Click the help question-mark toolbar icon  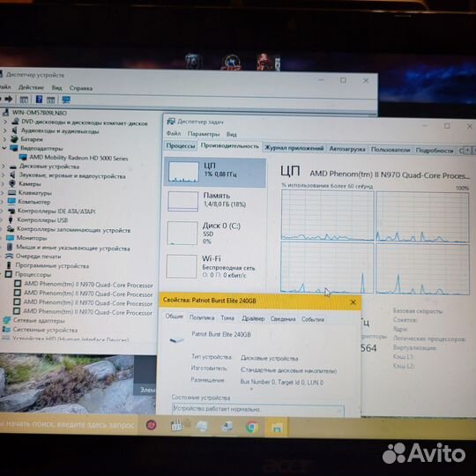coord(39,100)
